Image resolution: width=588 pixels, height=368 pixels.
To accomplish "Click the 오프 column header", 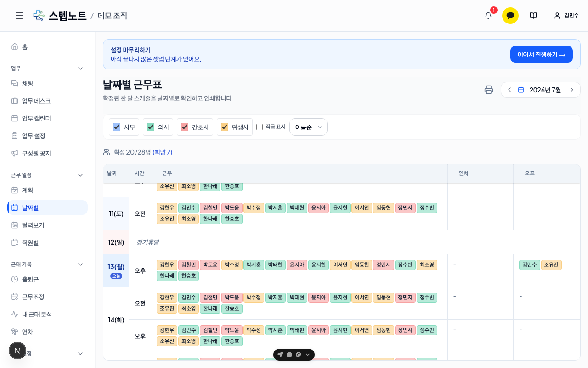I will (x=530, y=173).
